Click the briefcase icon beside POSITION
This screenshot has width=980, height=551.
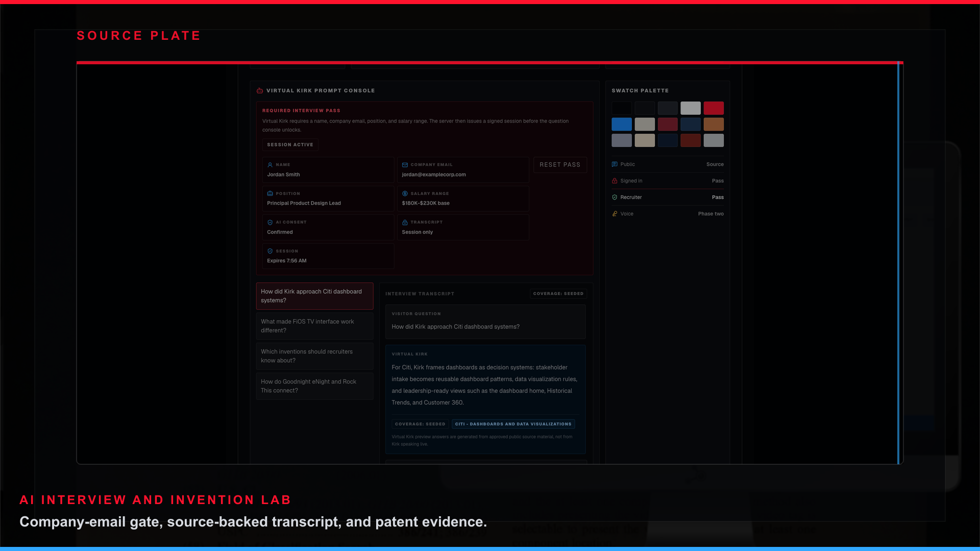pos(270,193)
